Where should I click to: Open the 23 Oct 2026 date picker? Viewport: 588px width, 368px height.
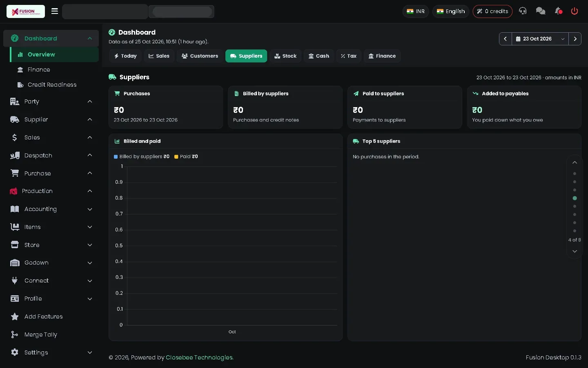click(x=540, y=39)
